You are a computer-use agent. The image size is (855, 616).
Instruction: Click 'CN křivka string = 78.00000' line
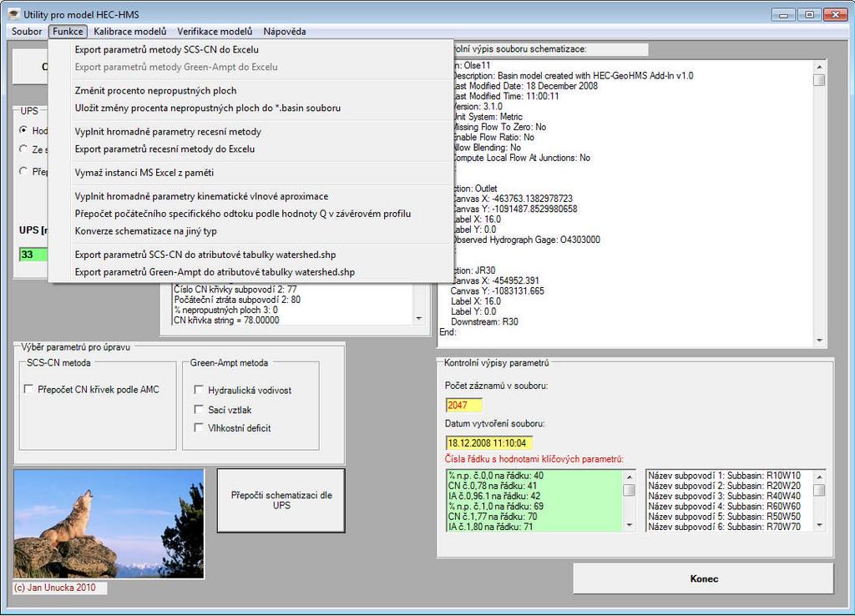226,320
